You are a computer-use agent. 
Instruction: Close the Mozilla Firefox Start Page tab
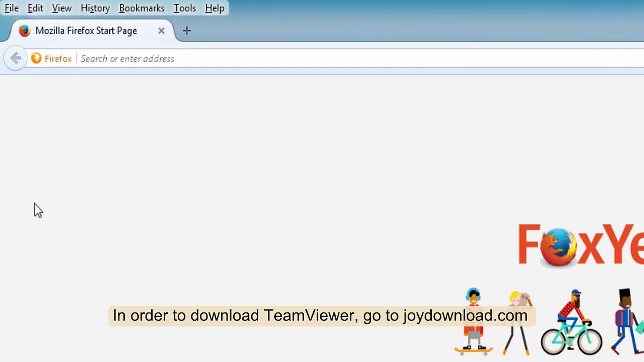pyautogui.click(x=161, y=31)
